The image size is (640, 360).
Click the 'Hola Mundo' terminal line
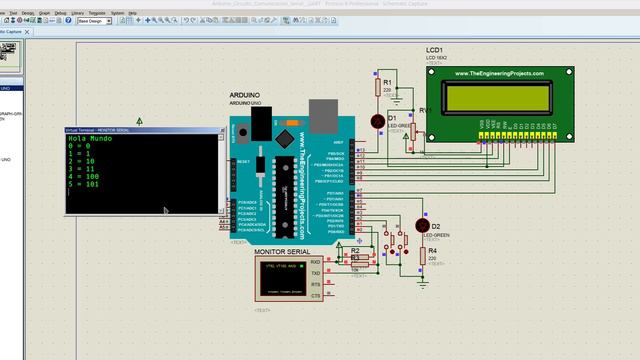coord(90,139)
